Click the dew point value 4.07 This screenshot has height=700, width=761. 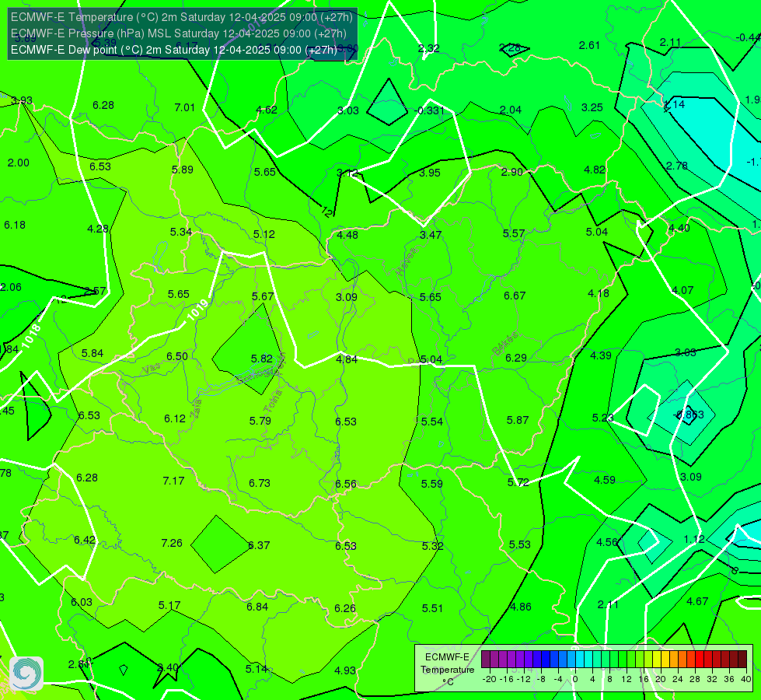pos(682,290)
